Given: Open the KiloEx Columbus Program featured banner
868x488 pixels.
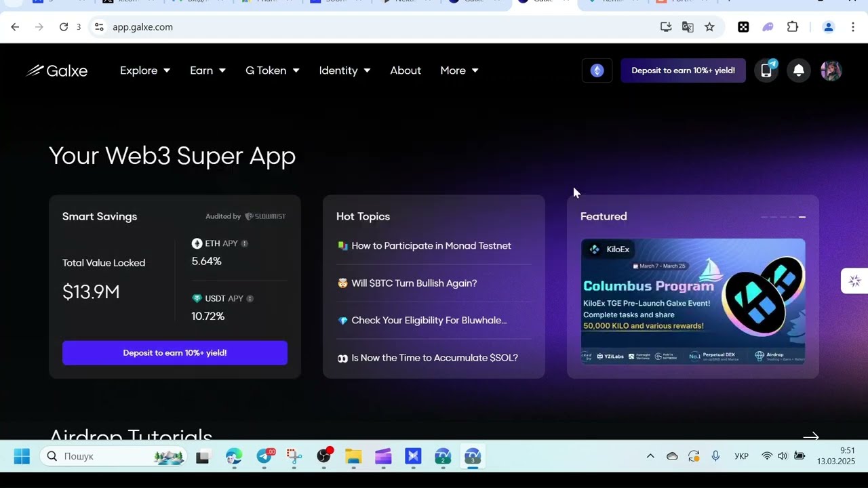Looking at the screenshot, I should (x=693, y=302).
